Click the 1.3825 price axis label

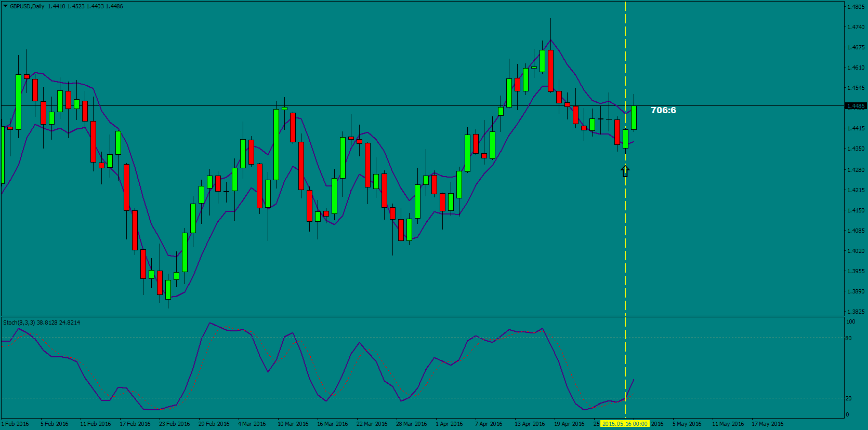coord(856,312)
